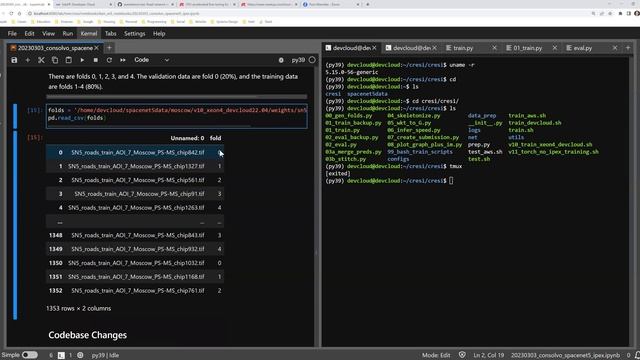Open the Run menu

coord(68,33)
